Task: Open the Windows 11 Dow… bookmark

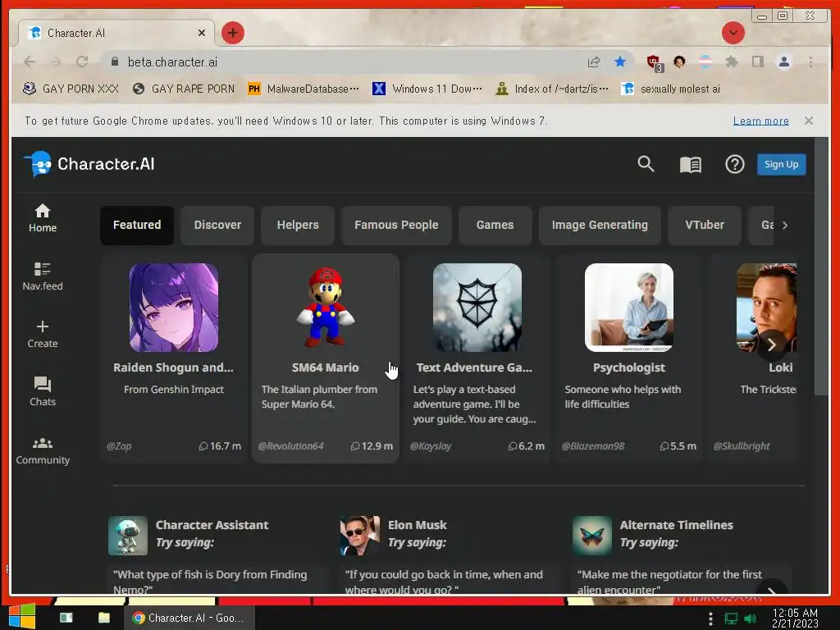Action: coord(427,89)
